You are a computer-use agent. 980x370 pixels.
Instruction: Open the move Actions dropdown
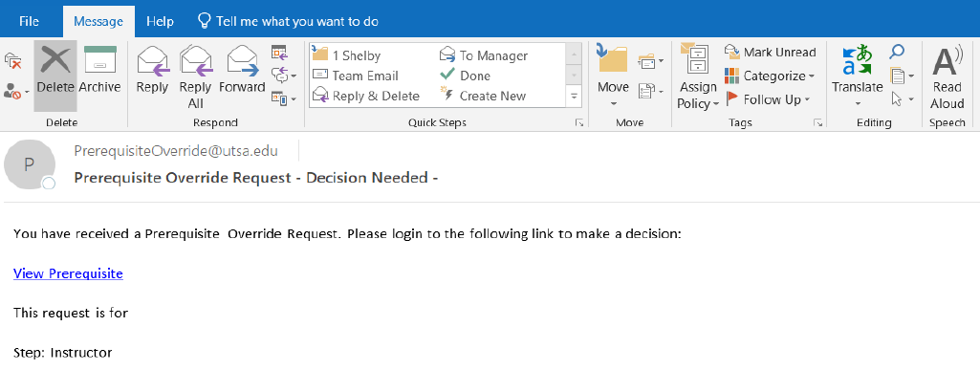pos(651,91)
